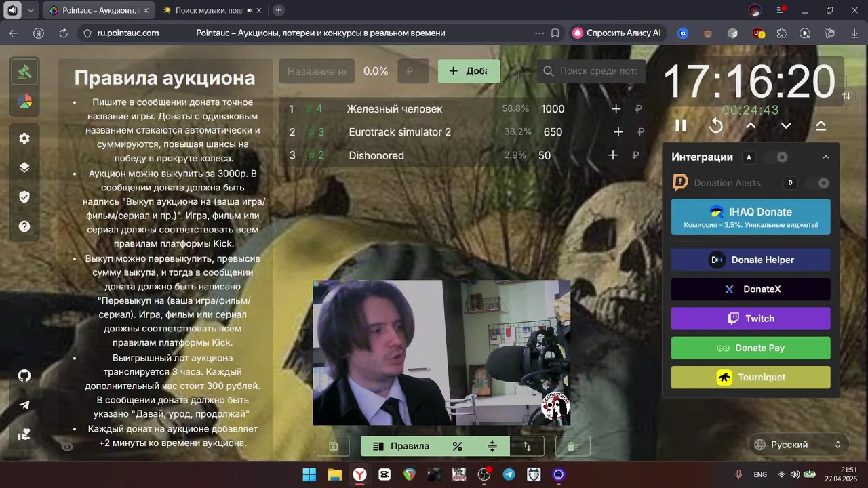This screenshot has height=488, width=868.
Task: Connect IHAQ Donate integration
Action: pos(751,216)
